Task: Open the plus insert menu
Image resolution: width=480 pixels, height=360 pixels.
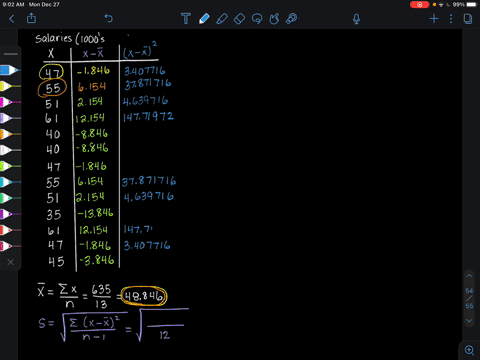Action: (434, 19)
